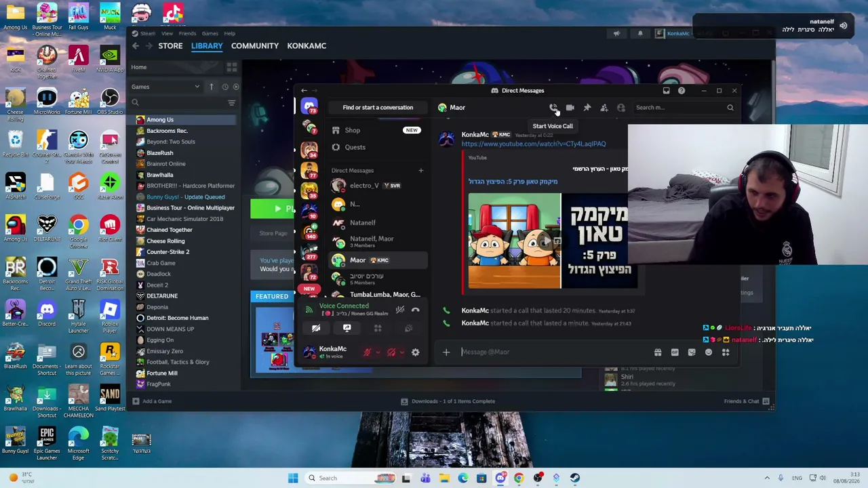Open Discord help icon
The width and height of the screenshot is (868, 488).
(682, 90)
